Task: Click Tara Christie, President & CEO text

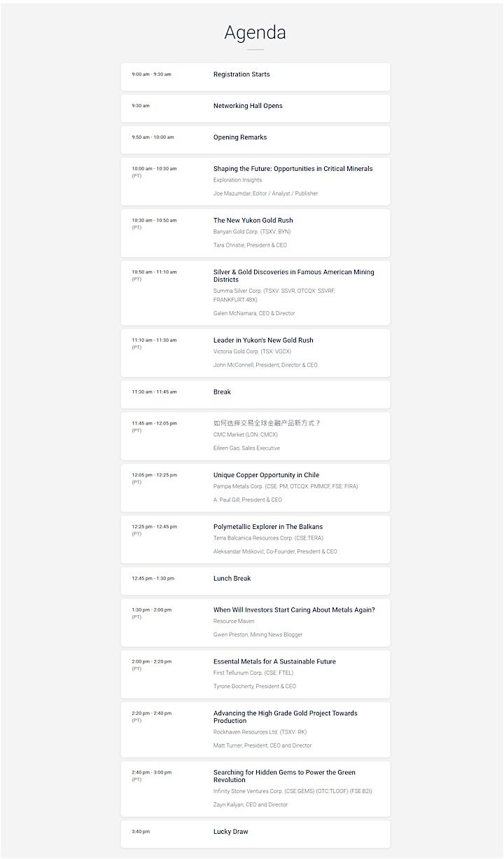Action: (250, 245)
